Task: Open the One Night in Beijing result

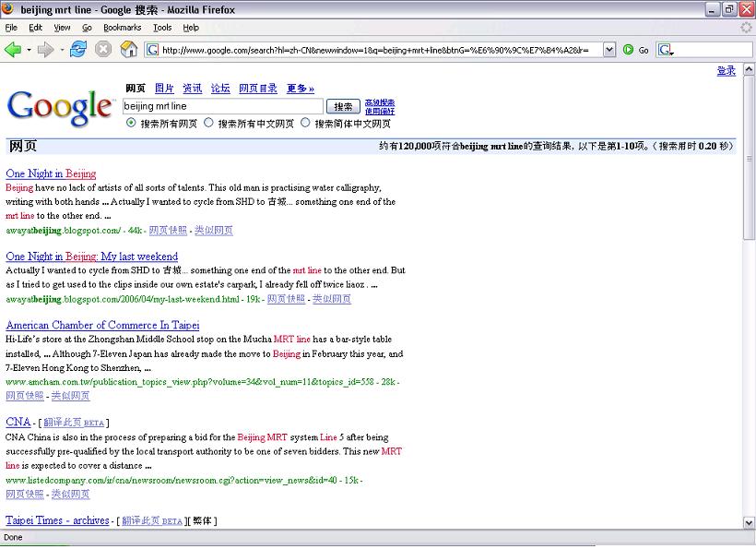Action: pyautogui.click(x=51, y=173)
